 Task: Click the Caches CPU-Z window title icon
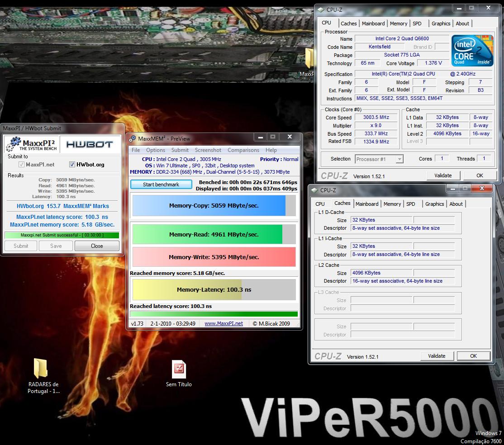314,190
